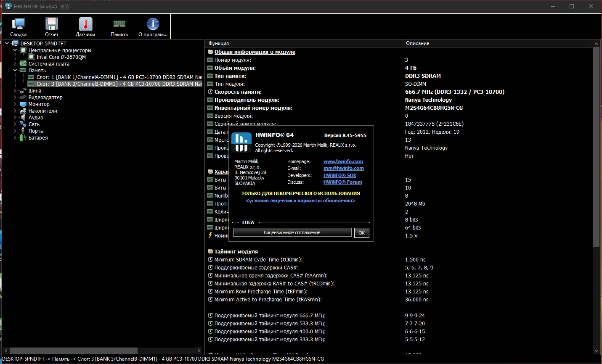Viewport: 602px width, 364px height.
Task: Click OK to close the About dialog
Action: pos(361,233)
